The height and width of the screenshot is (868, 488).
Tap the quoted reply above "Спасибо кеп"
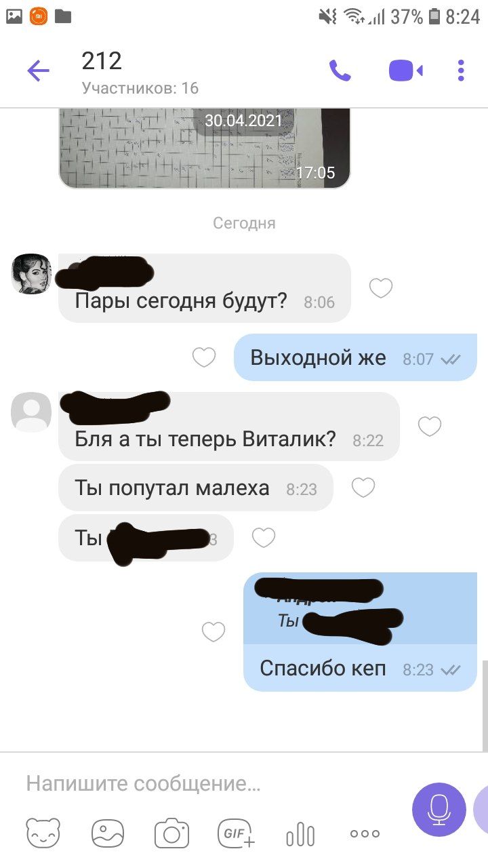[x=360, y=608]
